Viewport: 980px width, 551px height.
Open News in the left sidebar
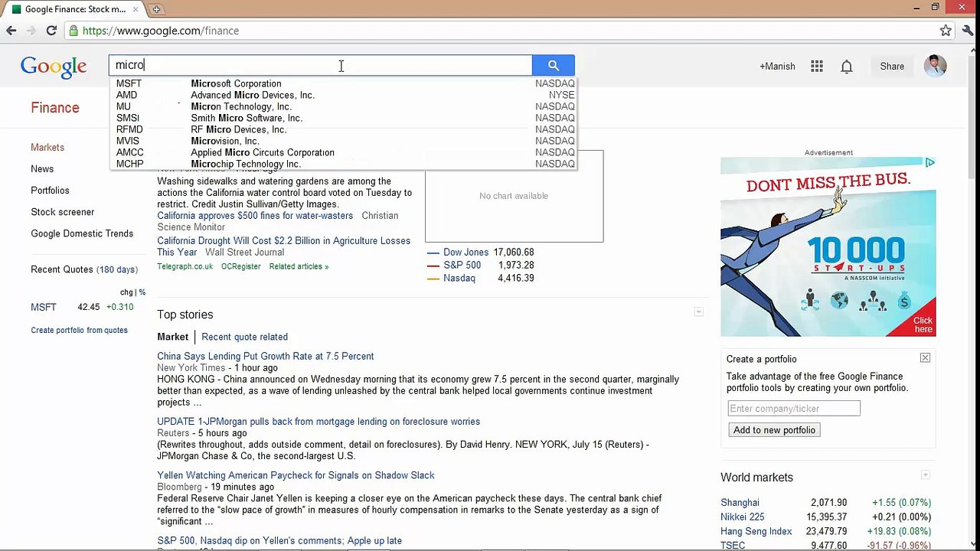[42, 168]
